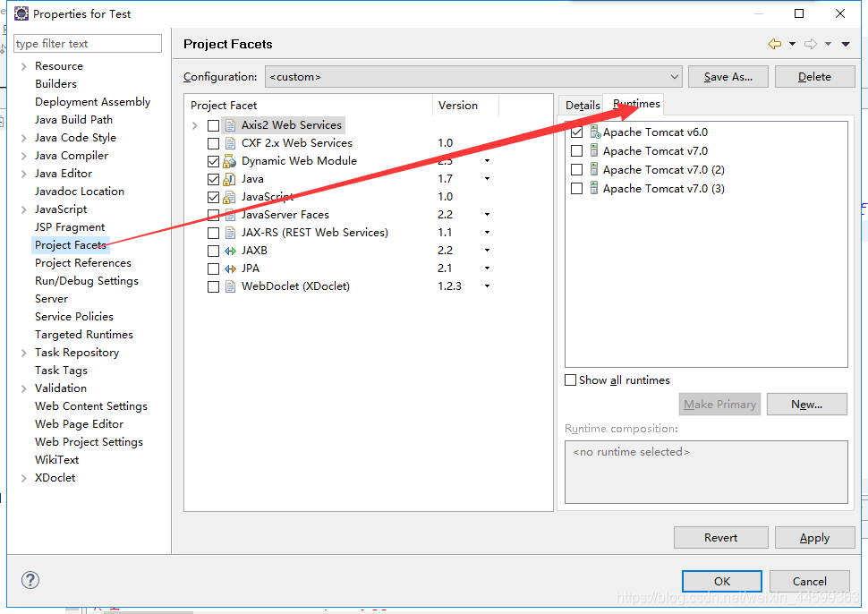Open the help question mark icon
Viewport: 868px width, 614px height.
[x=30, y=580]
